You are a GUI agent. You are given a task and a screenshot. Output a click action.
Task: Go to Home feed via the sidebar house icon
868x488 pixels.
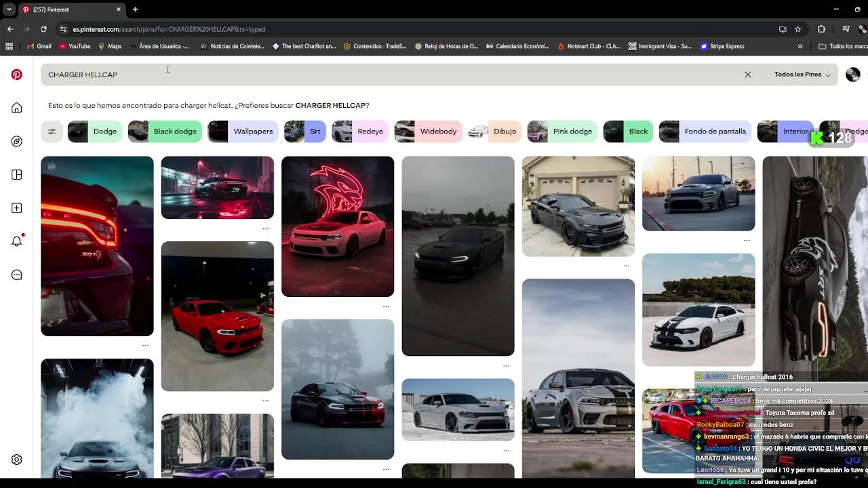click(17, 108)
